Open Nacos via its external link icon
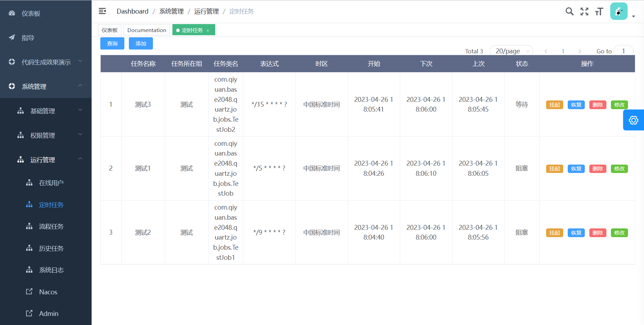 click(x=29, y=292)
